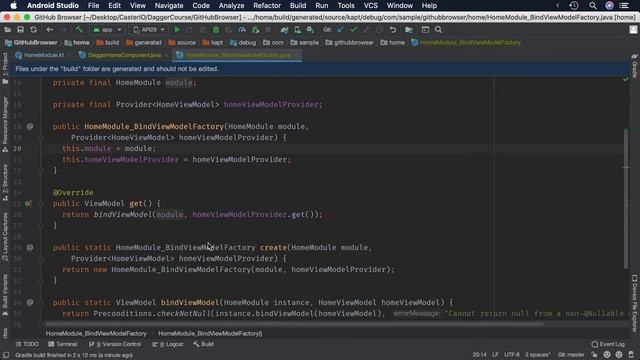The image size is (640, 360).
Task: Collapse the get() method fold marker
Action: 41,203
